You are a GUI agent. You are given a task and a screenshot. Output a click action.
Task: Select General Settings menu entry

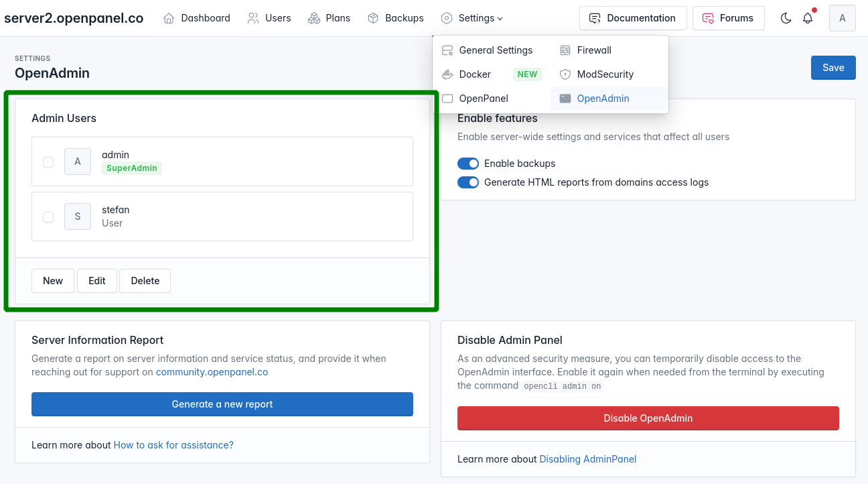coord(496,50)
